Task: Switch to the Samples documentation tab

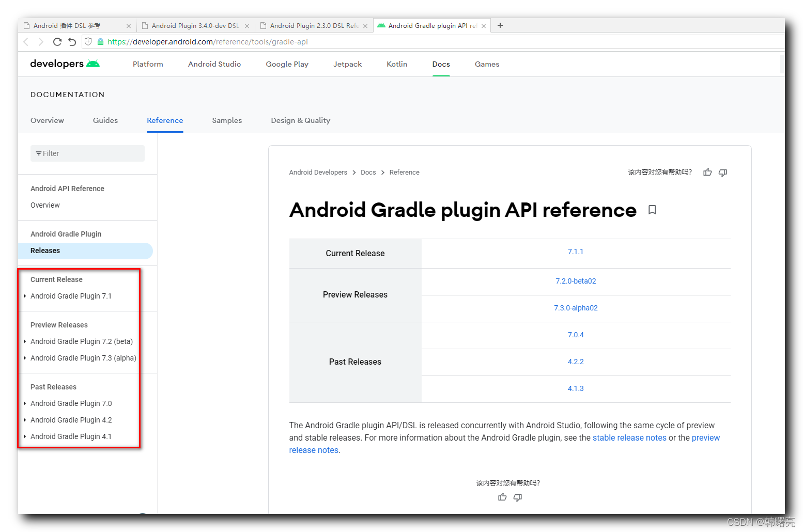Action: [x=227, y=120]
